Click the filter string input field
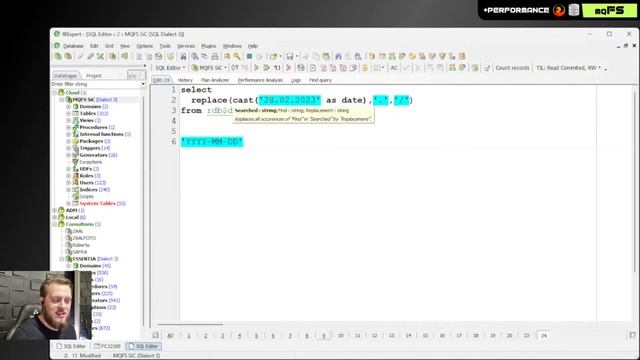The height and width of the screenshot is (360, 640). pos(96,84)
